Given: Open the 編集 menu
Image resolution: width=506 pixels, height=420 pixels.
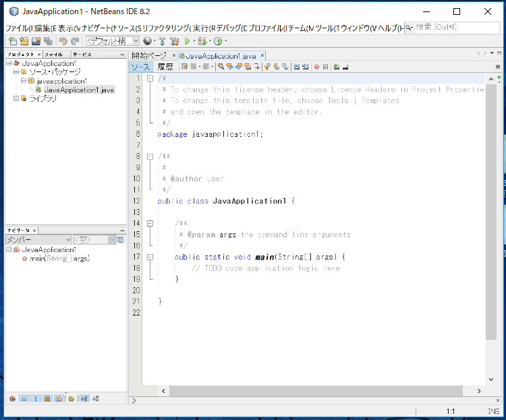Looking at the screenshot, I should 45,28.
